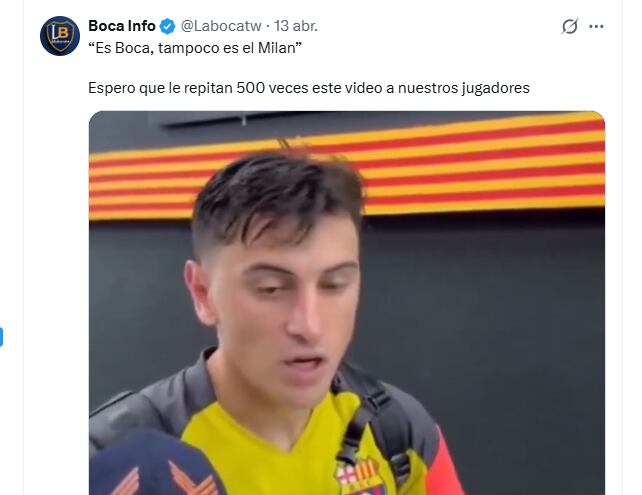Click the blue button at the left edge

pyautogui.click(x=1, y=337)
